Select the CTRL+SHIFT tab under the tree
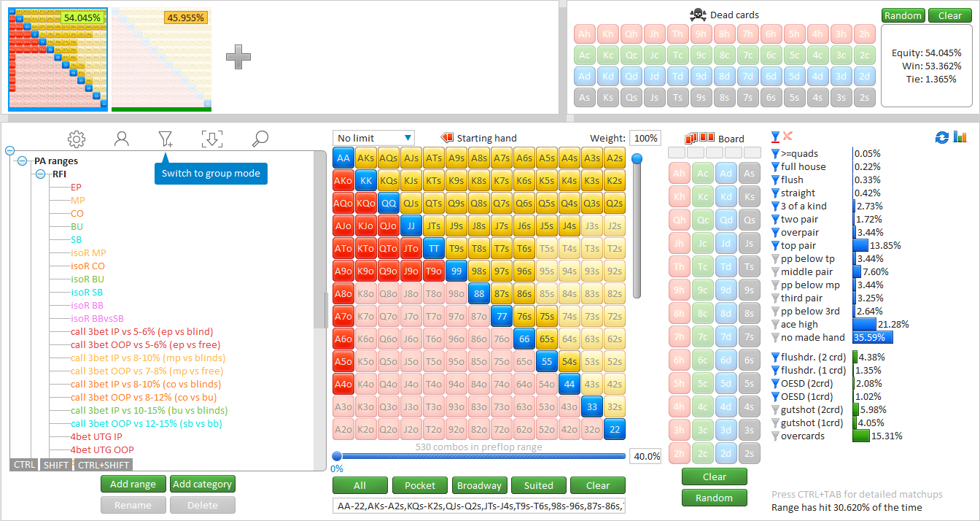 pos(104,465)
